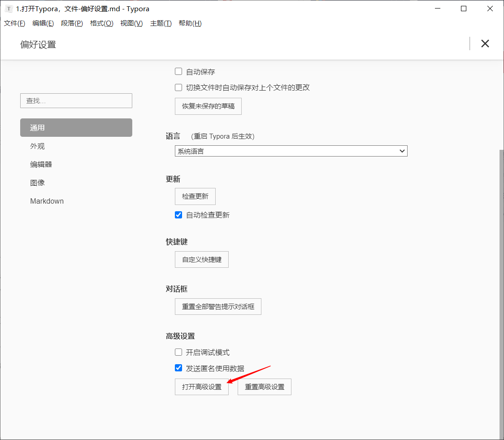Image resolution: width=504 pixels, height=440 pixels.
Task: Open the 格式(O) menu
Action: [102, 23]
